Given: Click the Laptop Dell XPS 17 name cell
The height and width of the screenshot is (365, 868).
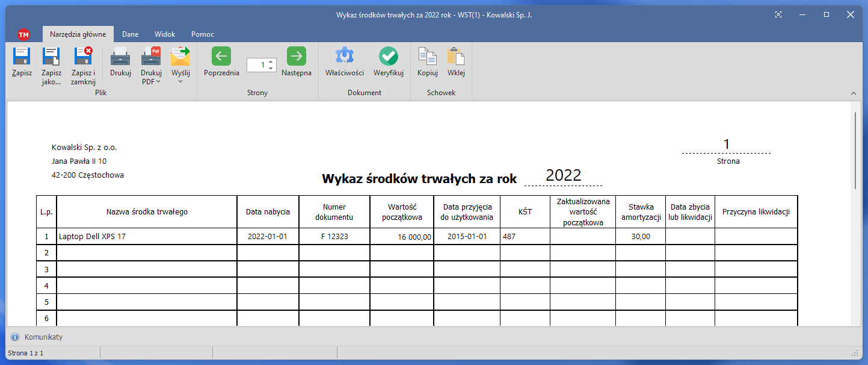Looking at the screenshot, I should [x=146, y=237].
